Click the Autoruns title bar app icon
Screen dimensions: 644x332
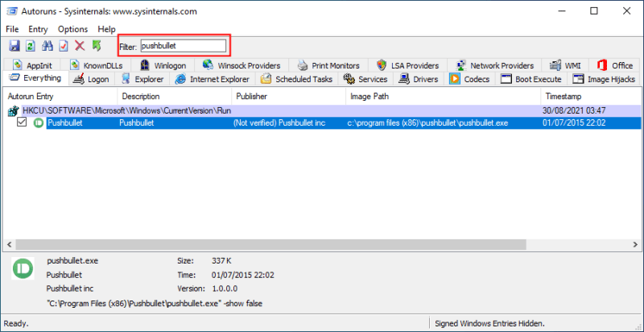click(x=11, y=11)
